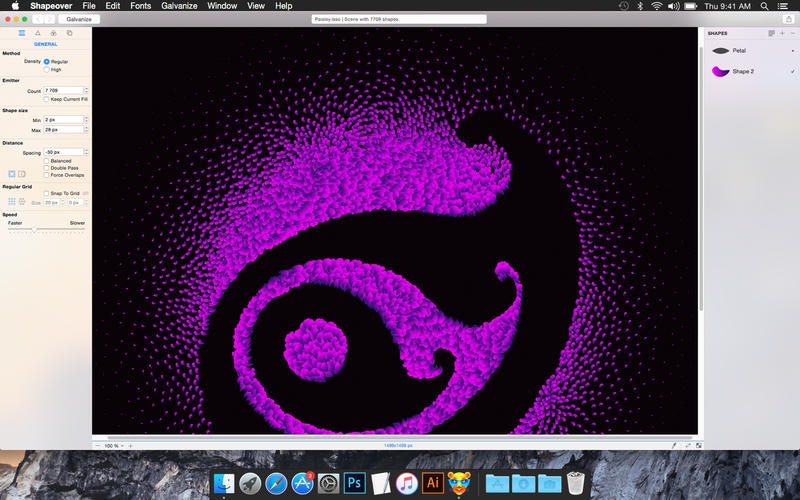
Task: Click the Spacing stepper arrows
Action: click(x=86, y=152)
